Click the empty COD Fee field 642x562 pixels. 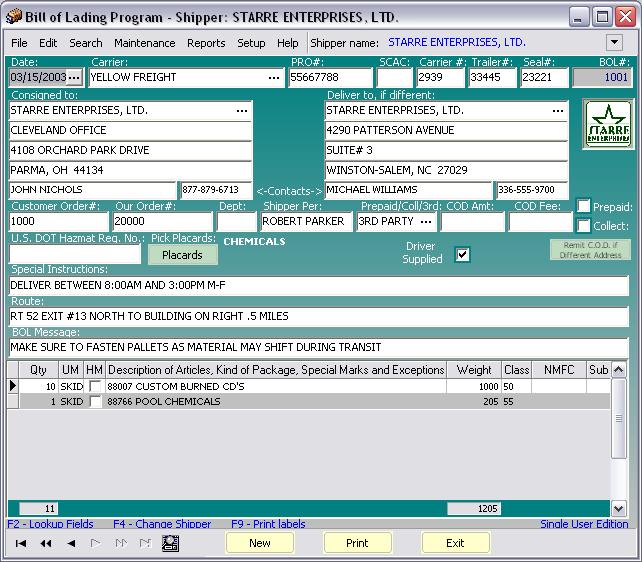540,221
